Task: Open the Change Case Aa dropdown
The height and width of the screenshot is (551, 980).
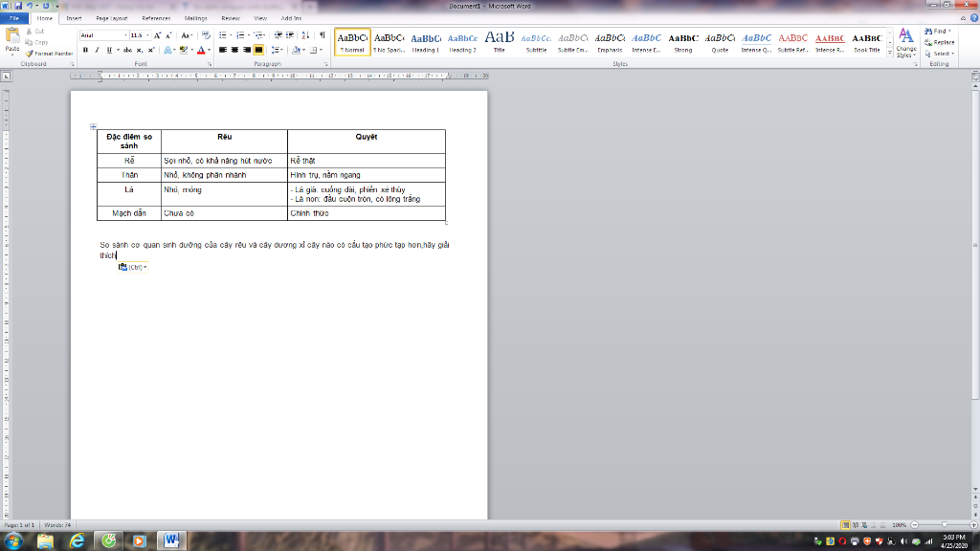Action: [x=187, y=35]
